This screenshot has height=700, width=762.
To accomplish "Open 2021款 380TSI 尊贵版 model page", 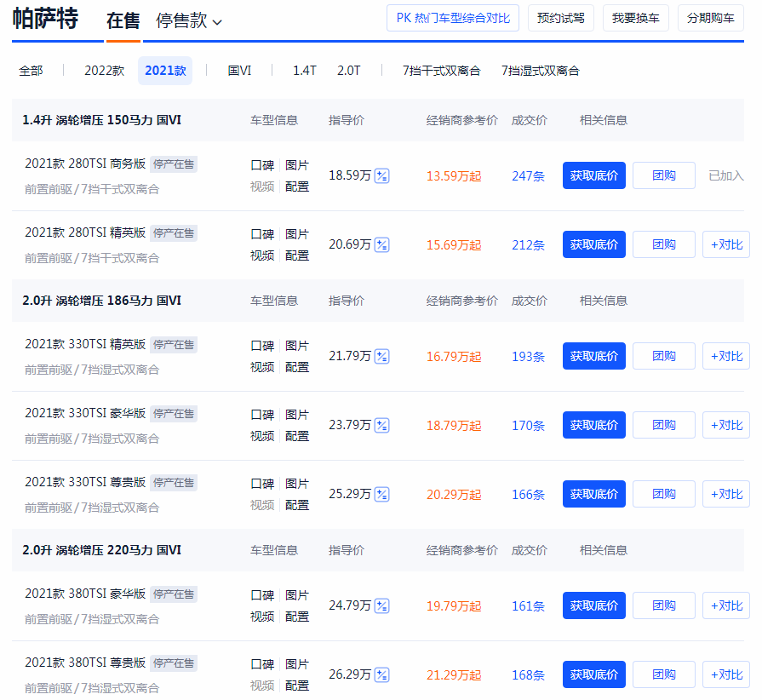I will [85, 663].
